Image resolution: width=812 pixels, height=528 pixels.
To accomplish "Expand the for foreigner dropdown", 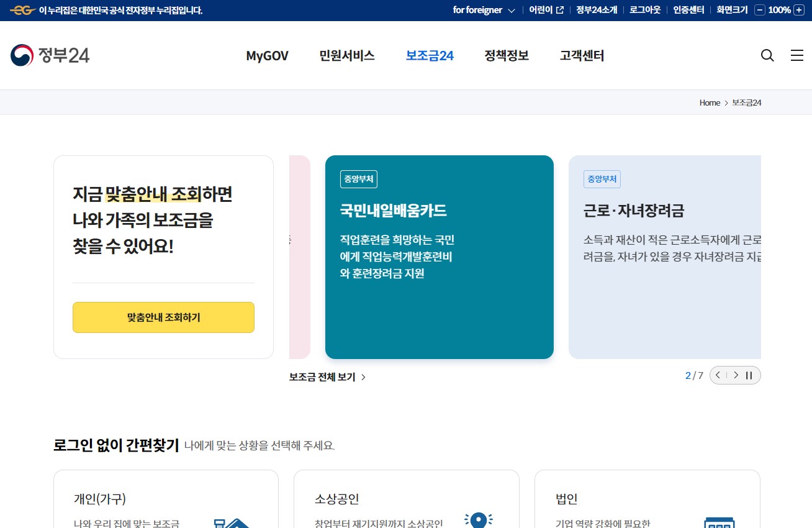I will pos(484,10).
